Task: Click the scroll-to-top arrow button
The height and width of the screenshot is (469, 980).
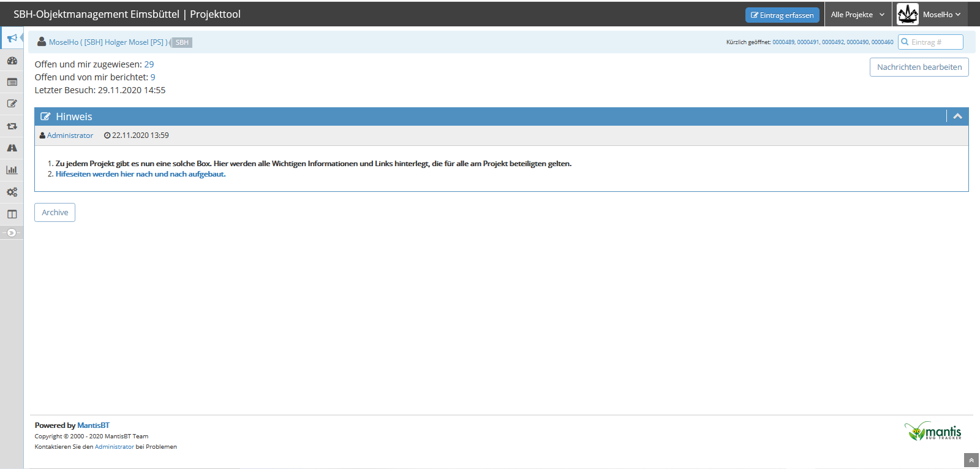Action: (x=971, y=460)
